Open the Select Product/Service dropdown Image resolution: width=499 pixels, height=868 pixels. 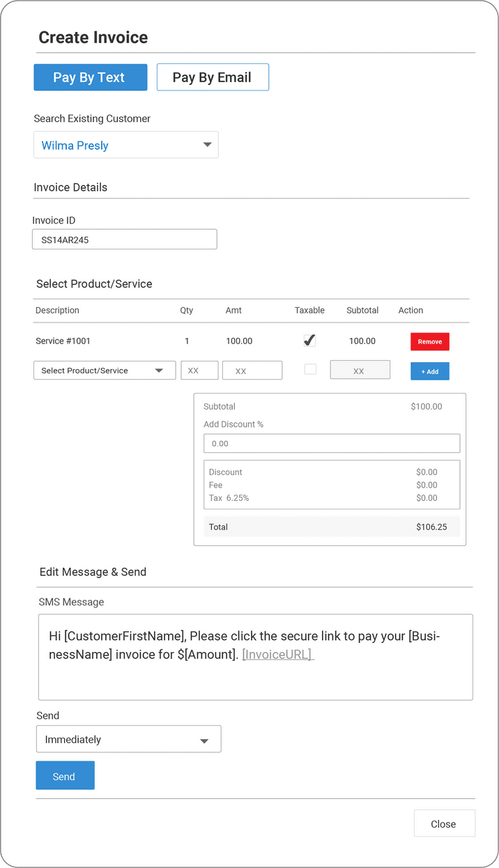point(105,371)
